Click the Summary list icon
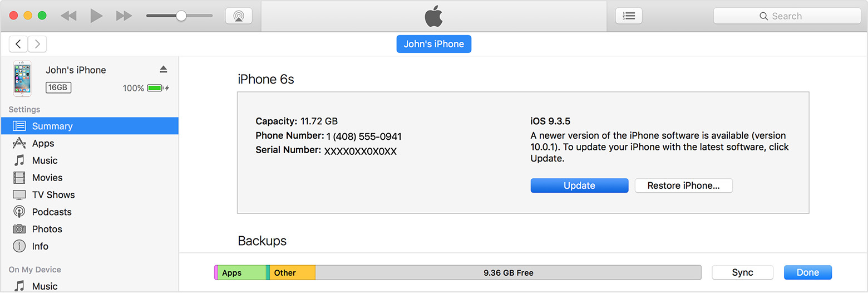The image size is (868, 293). 19,126
